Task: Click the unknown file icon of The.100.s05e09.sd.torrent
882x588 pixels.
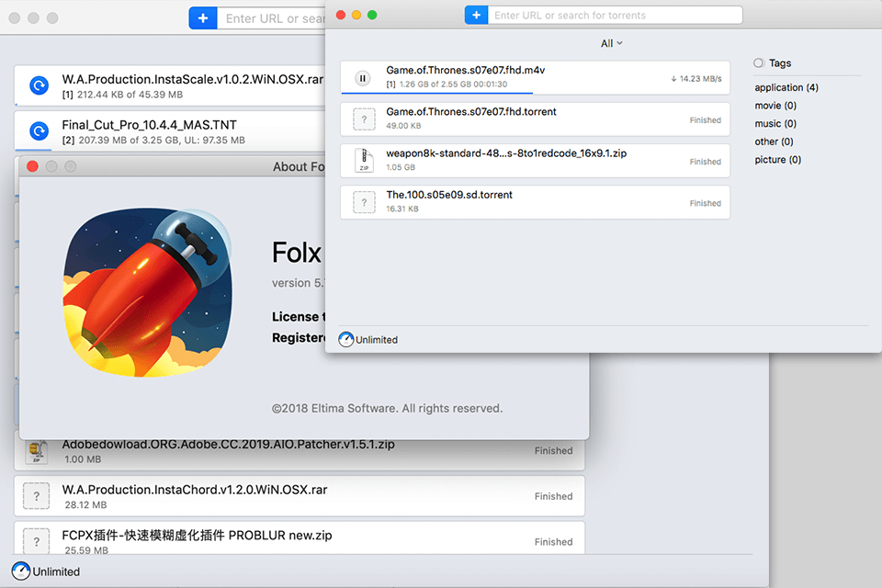Action: coord(364,202)
